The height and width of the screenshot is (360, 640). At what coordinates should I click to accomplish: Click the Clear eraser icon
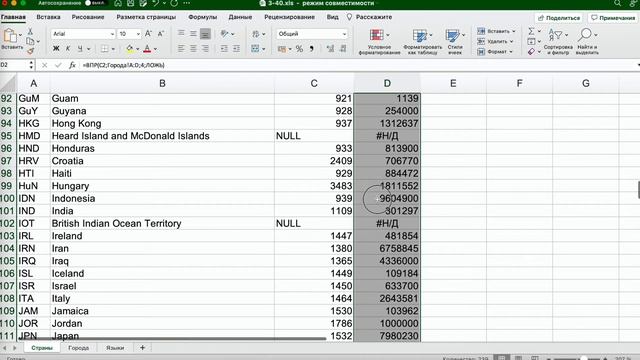pyautogui.click(x=531, y=51)
